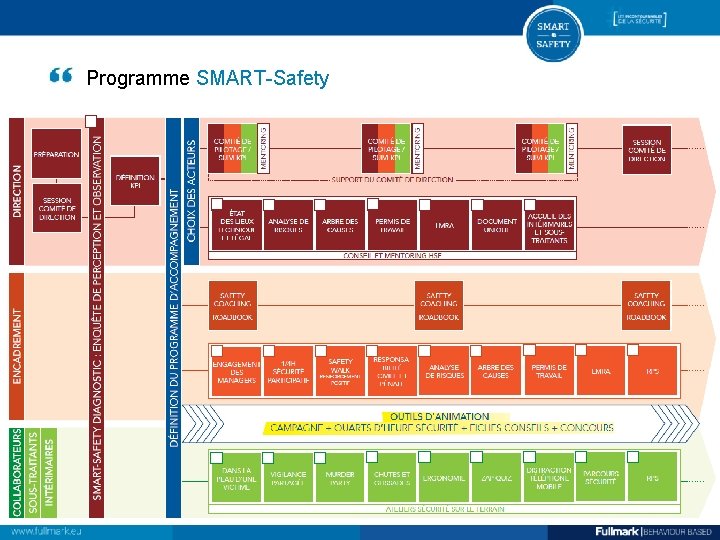This screenshot has height=540, width=720.
Task: Click the orange LMRA tile
Action: pyautogui.click(x=601, y=371)
